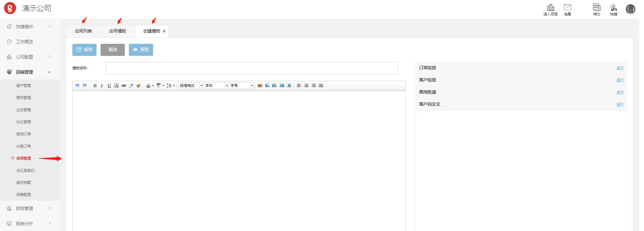644x231 pixels.
Task: Expand the 财务管理 sidebar menu
Action: [30, 208]
